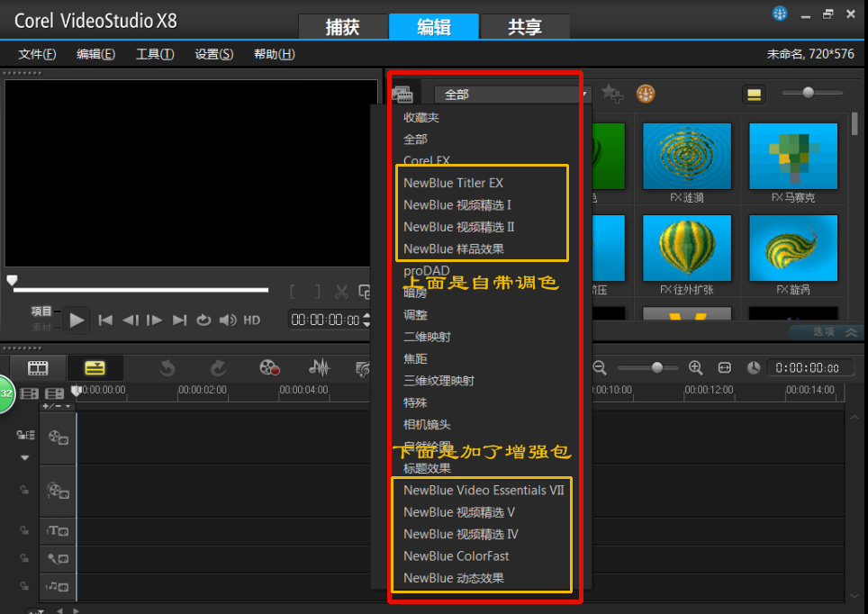Expand the 全部 filter gallery dropdown
Screen dimensions: 868x614
512,95
